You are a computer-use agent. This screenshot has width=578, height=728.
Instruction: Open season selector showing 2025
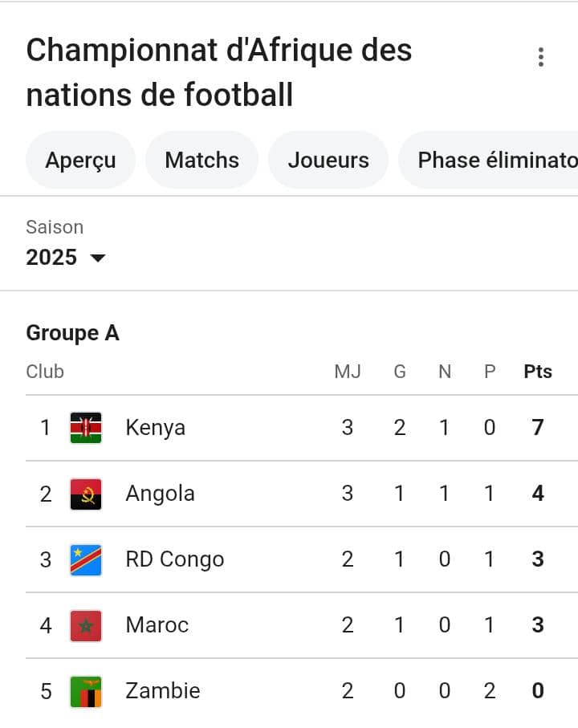(52, 258)
